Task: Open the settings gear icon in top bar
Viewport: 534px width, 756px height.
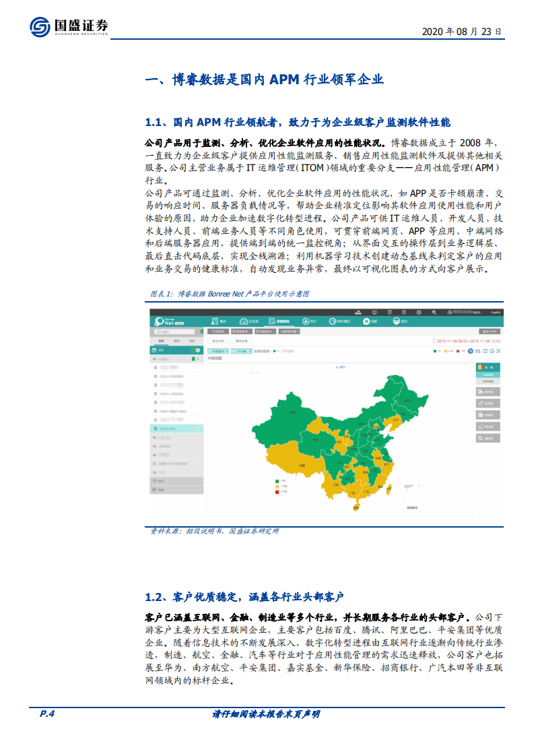Action: (x=419, y=312)
